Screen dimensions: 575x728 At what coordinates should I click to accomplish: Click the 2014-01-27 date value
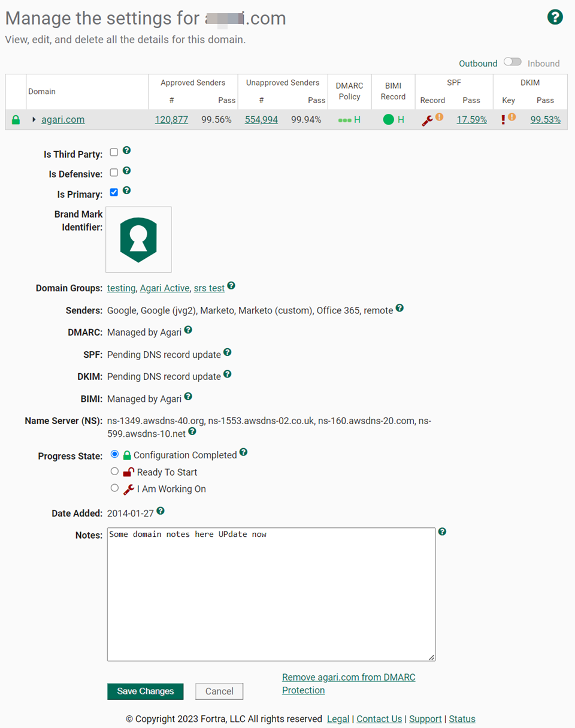(x=131, y=513)
